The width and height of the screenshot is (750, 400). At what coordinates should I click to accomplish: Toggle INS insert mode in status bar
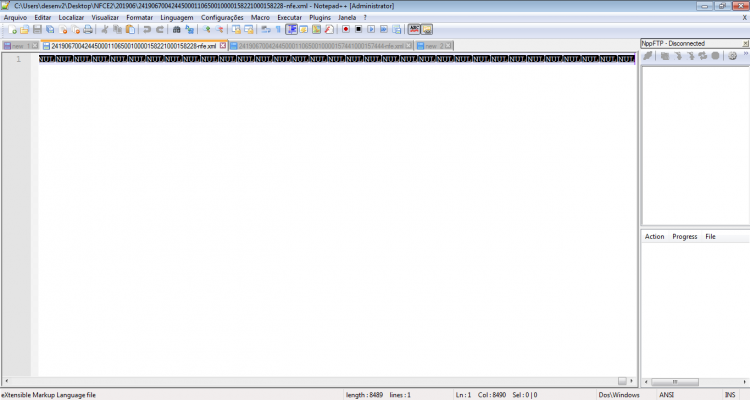tap(730, 395)
